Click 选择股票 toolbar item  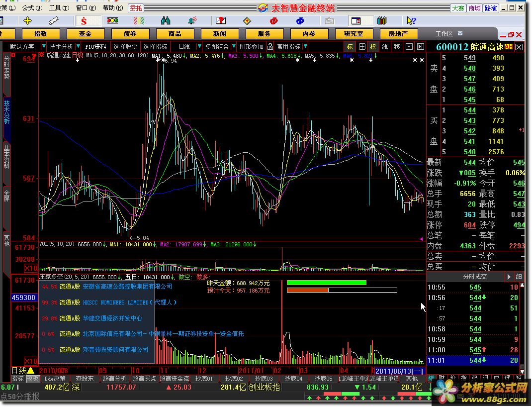125,47
